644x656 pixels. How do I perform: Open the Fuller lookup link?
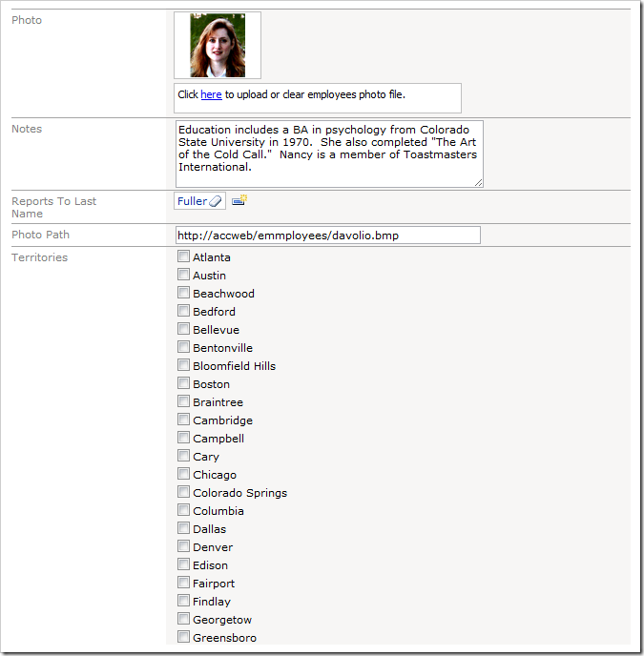192,201
